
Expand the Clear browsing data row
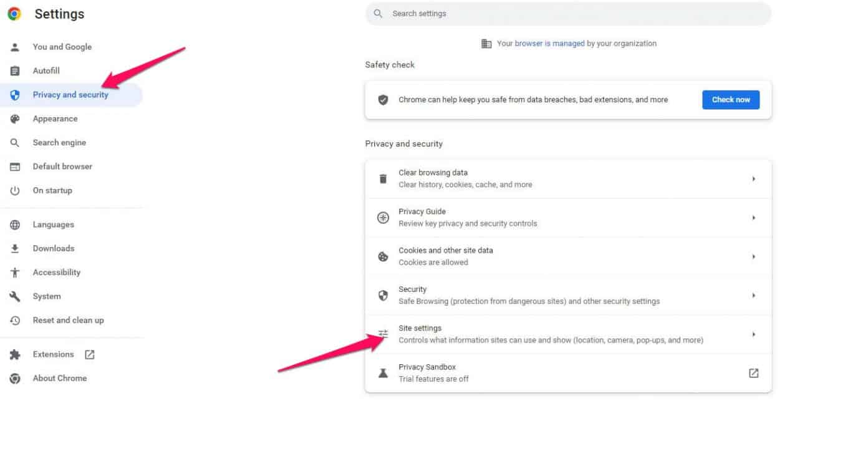754,178
